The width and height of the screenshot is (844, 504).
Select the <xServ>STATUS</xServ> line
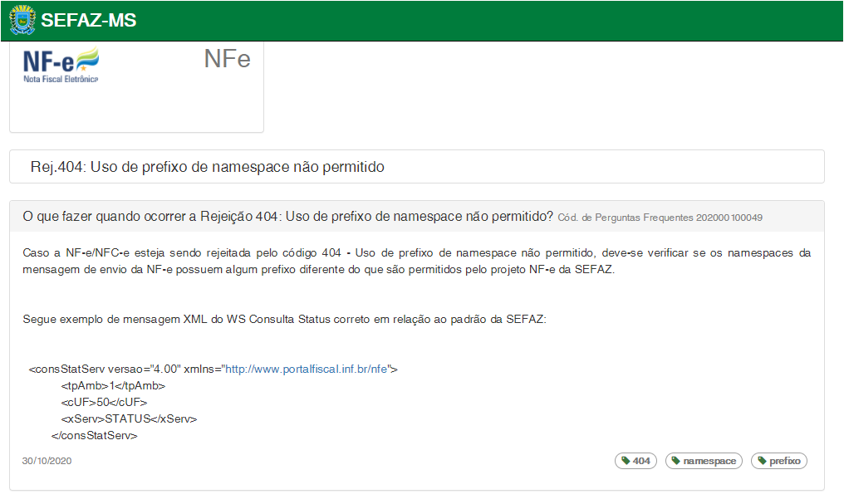click(130, 418)
